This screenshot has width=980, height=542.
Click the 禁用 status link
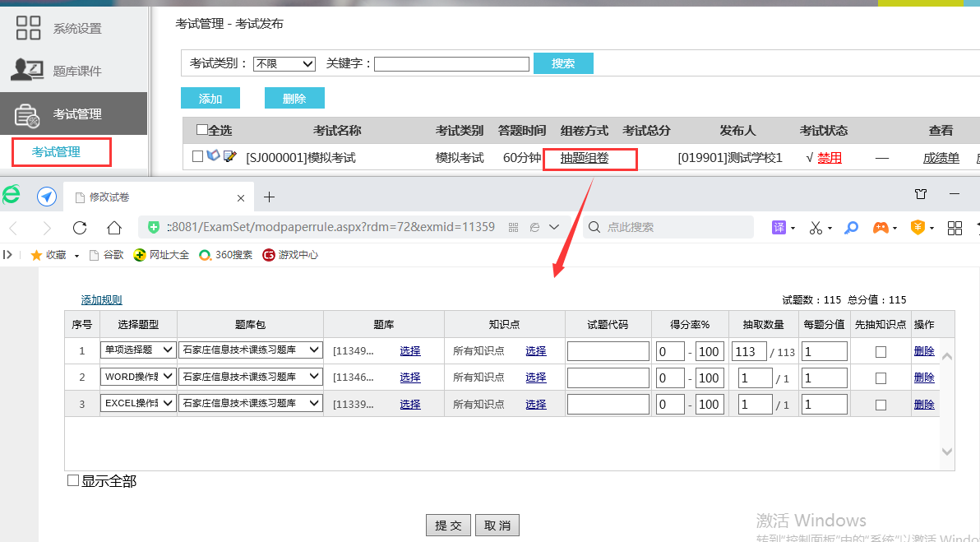point(830,158)
